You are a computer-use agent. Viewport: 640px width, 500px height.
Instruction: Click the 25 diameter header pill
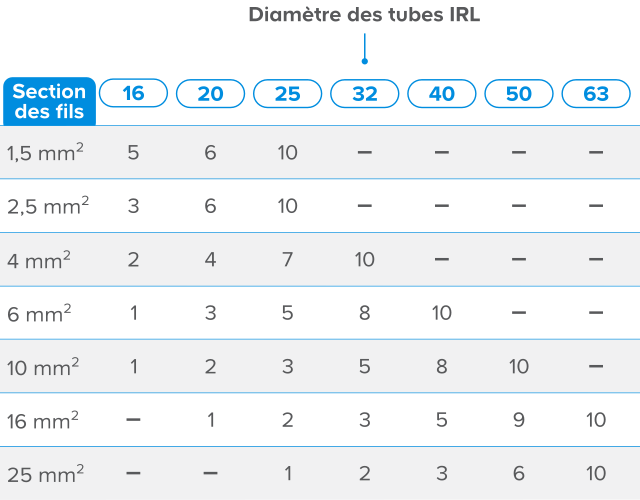[287, 94]
